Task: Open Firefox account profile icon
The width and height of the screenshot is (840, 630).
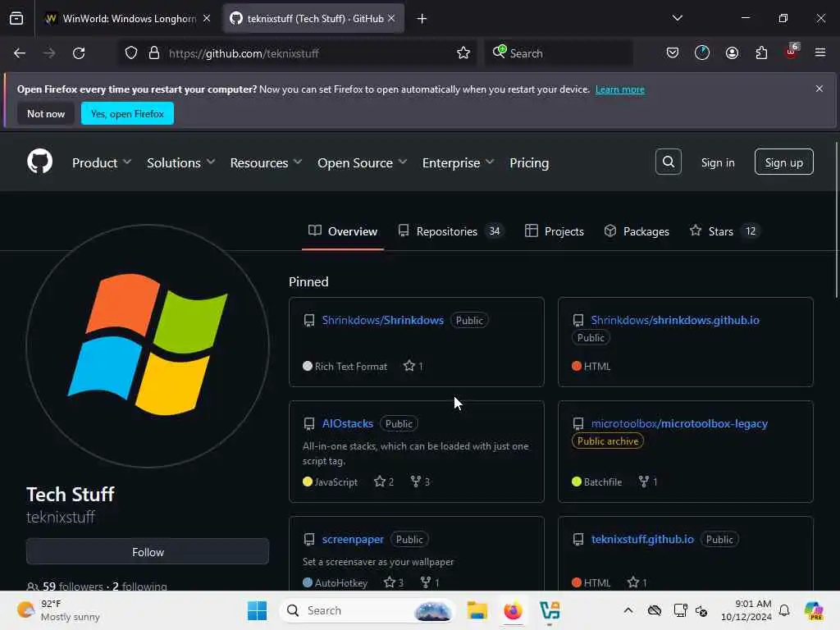Action: (732, 53)
